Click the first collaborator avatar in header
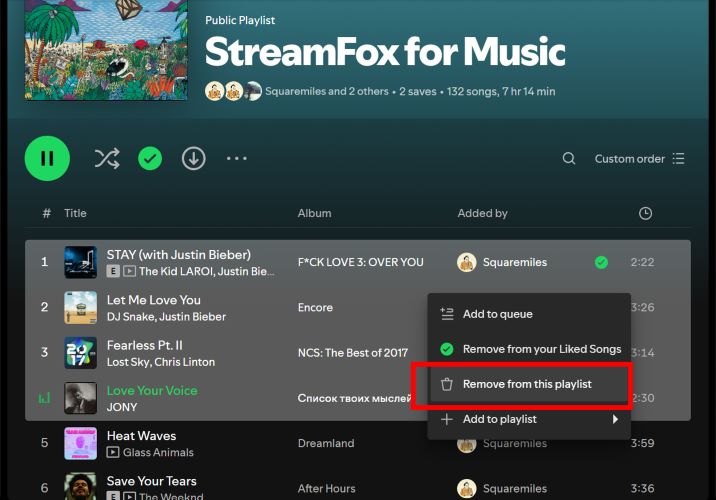Image resolution: width=716 pixels, height=500 pixels. (x=215, y=91)
